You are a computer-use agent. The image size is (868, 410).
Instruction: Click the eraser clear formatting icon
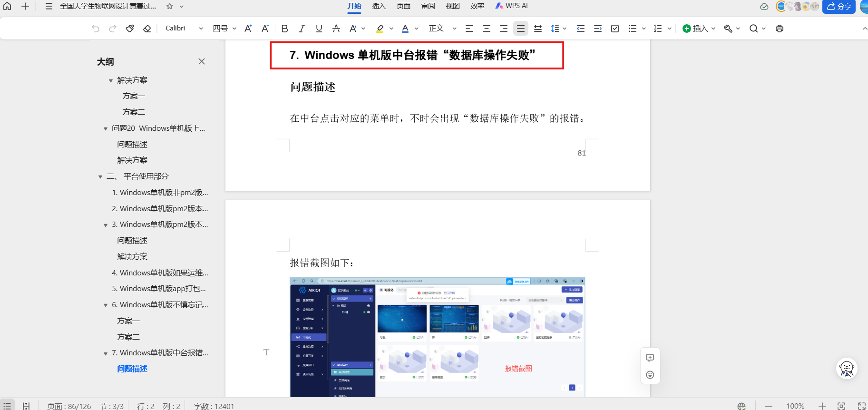tap(147, 29)
